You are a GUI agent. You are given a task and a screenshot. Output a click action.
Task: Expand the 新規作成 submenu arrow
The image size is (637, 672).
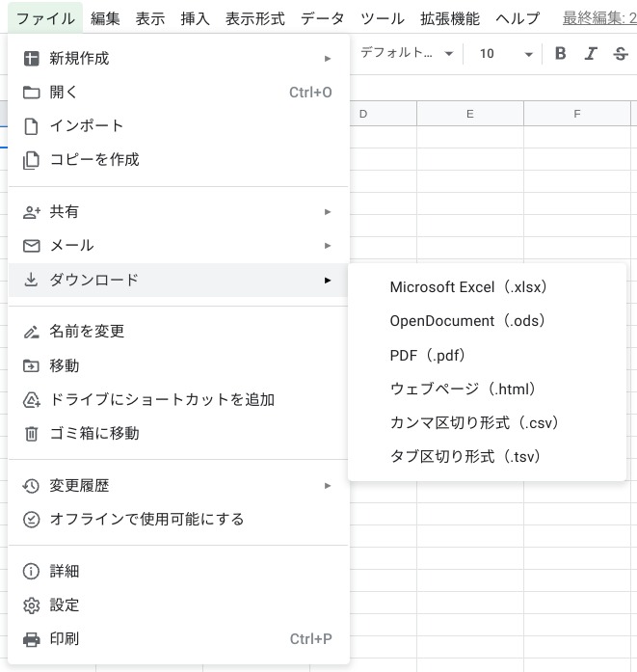pos(328,59)
